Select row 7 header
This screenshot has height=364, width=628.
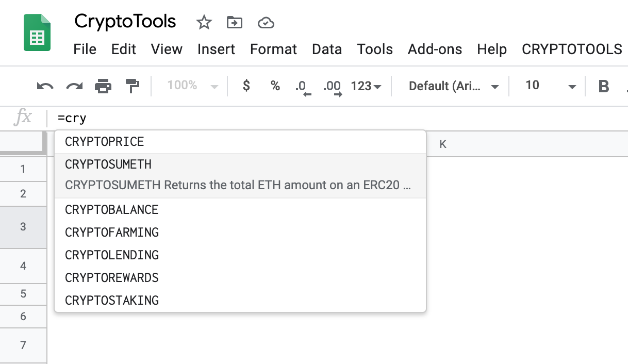tap(23, 345)
